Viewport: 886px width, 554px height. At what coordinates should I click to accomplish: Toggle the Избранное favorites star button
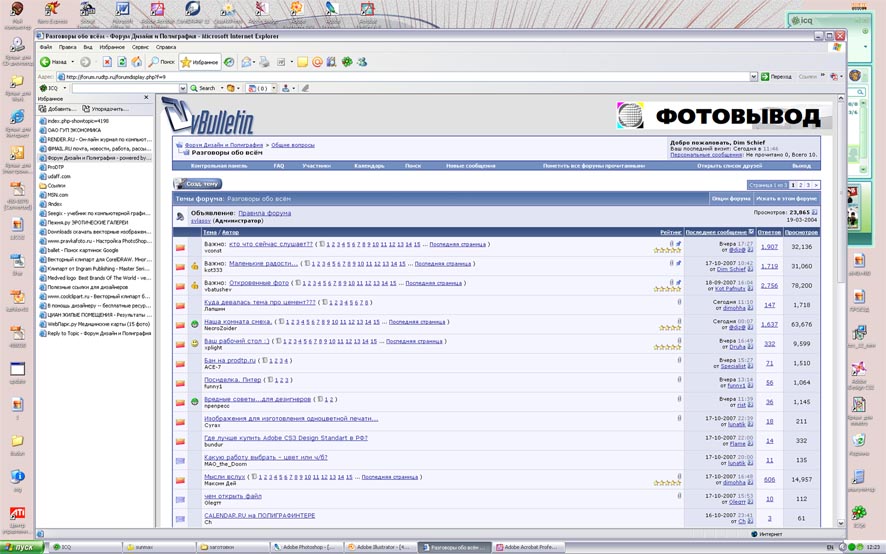[x=199, y=62]
